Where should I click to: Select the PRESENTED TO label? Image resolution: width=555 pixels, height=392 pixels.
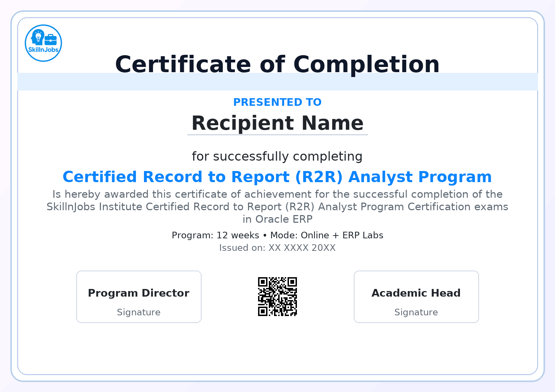[277, 102]
